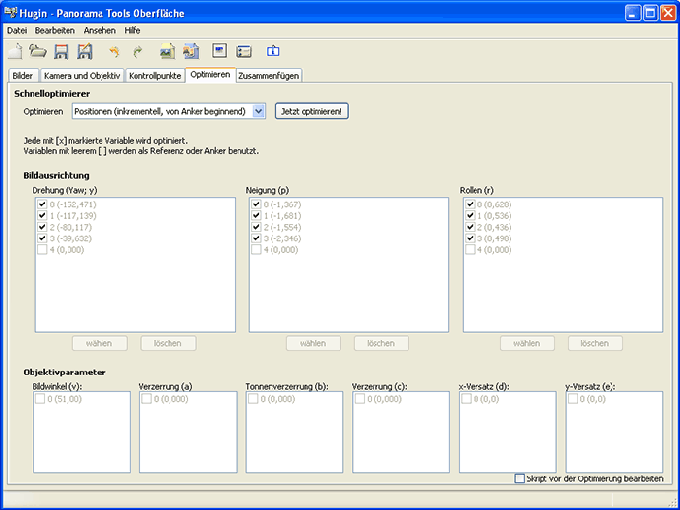This screenshot has width=680, height=510.
Task: Toggle Neigung checkbox for image 1 (-1,681)
Action: coord(256,215)
